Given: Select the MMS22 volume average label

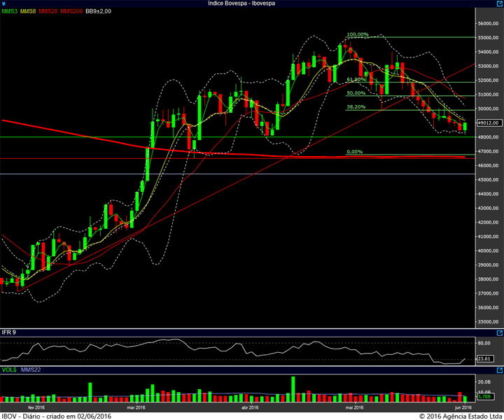Looking at the screenshot, I should click(31, 370).
